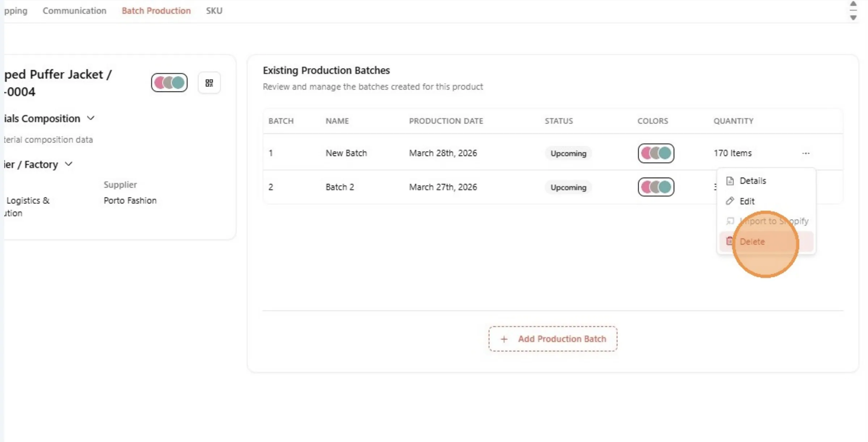Click the scroll down arrow at top right

(853, 17)
